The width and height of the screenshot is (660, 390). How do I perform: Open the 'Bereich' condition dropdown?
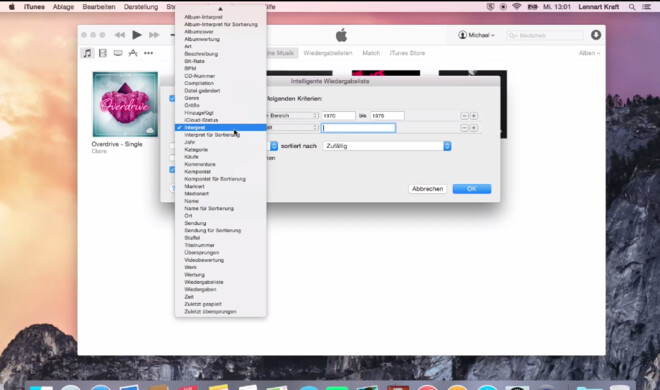pyautogui.click(x=292, y=115)
